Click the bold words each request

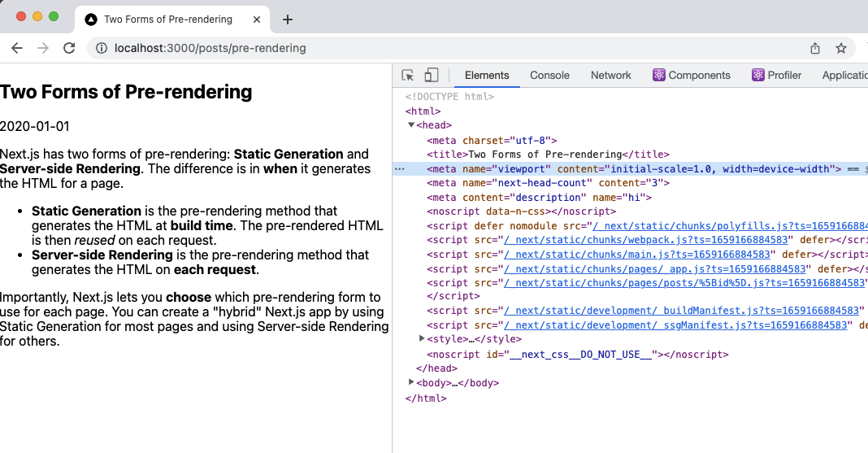coord(215,270)
